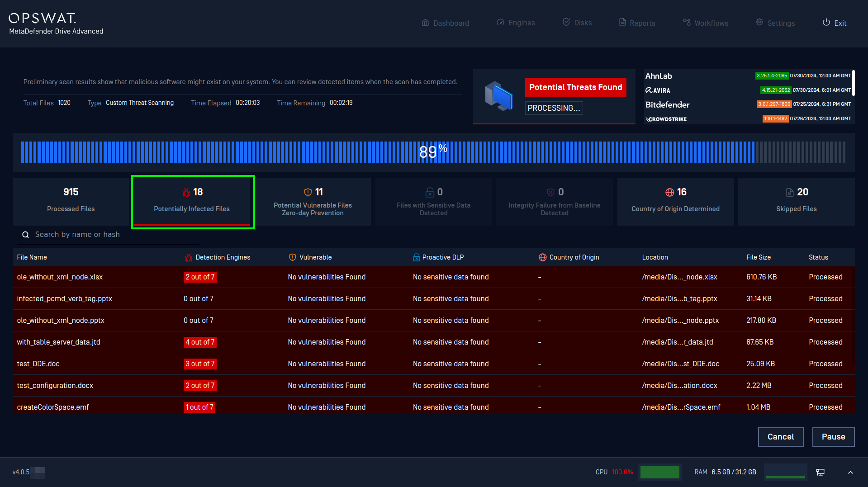Click the Engines gauge icon
This screenshot has height=487, width=868.
click(x=500, y=23)
